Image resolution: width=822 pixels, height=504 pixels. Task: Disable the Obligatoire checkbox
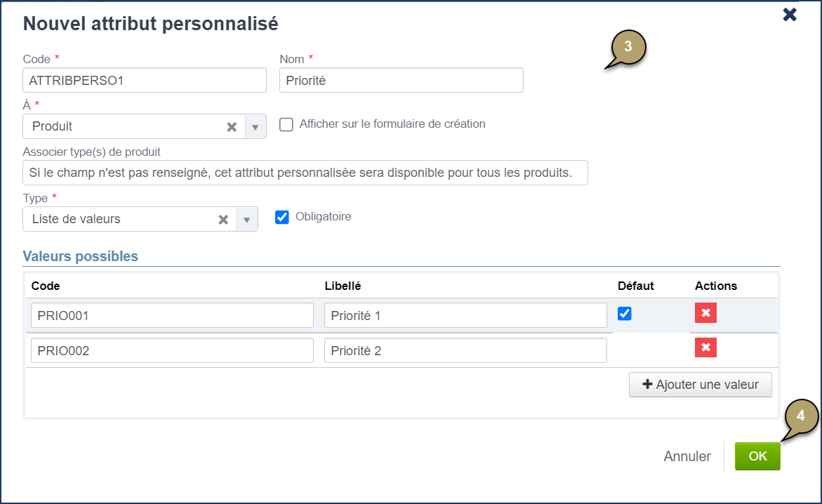[x=282, y=217]
